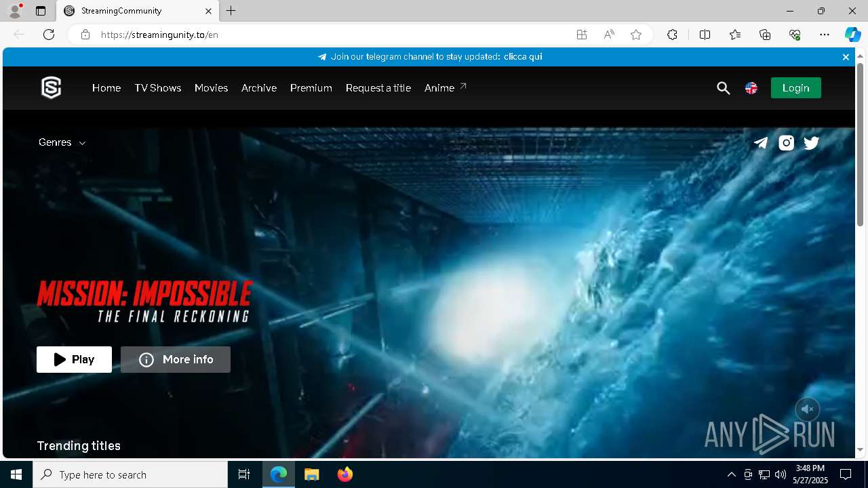Click the StreamingCommunity logo icon
868x488 pixels.
(x=52, y=88)
